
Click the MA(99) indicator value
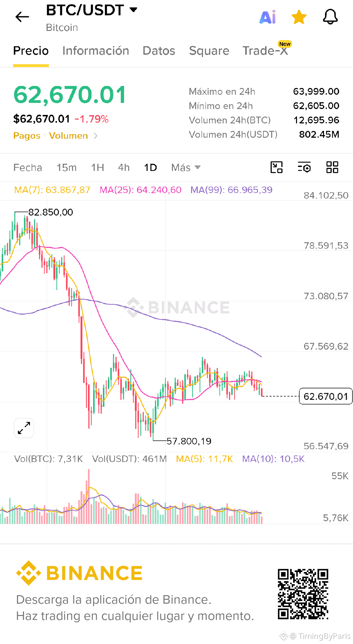[231, 190]
